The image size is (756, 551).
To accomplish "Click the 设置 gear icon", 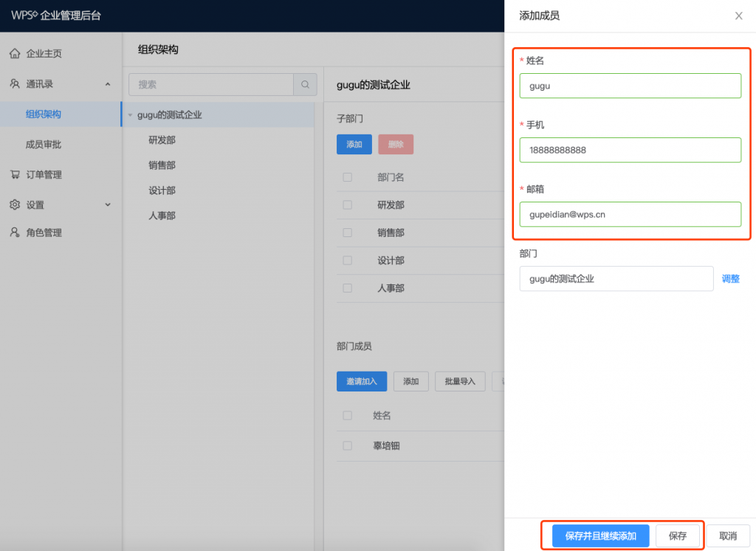I will (15, 205).
